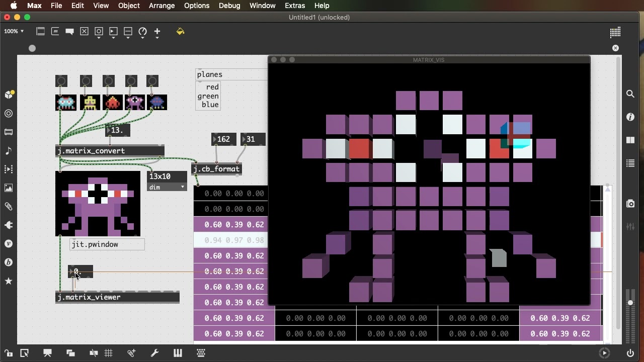Click the first bang button above invaders

point(61,81)
